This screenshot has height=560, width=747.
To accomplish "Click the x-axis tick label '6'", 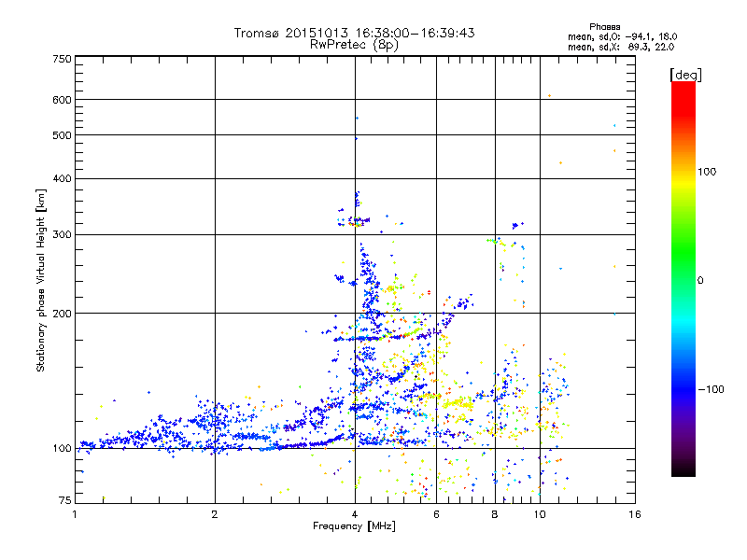I will [436, 514].
